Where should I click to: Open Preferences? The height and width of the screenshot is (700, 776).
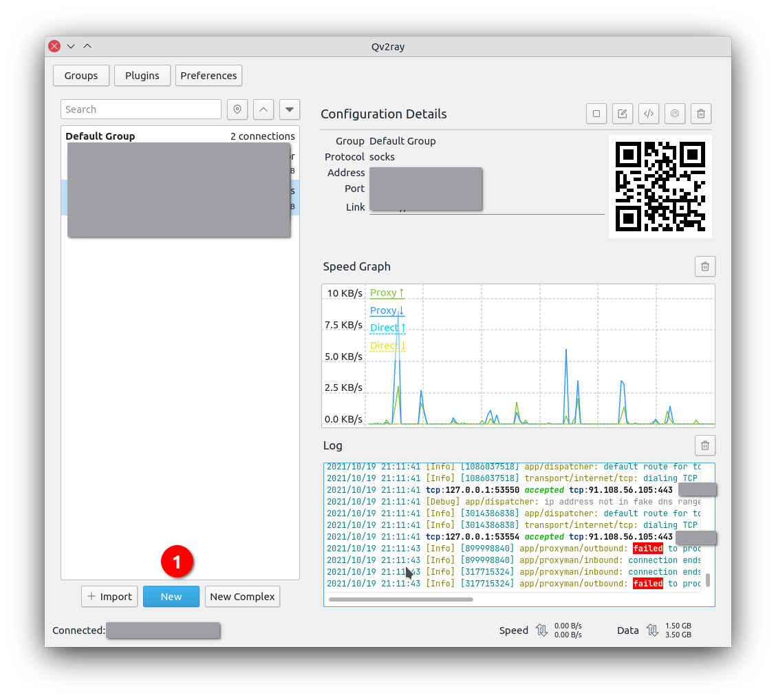point(208,76)
